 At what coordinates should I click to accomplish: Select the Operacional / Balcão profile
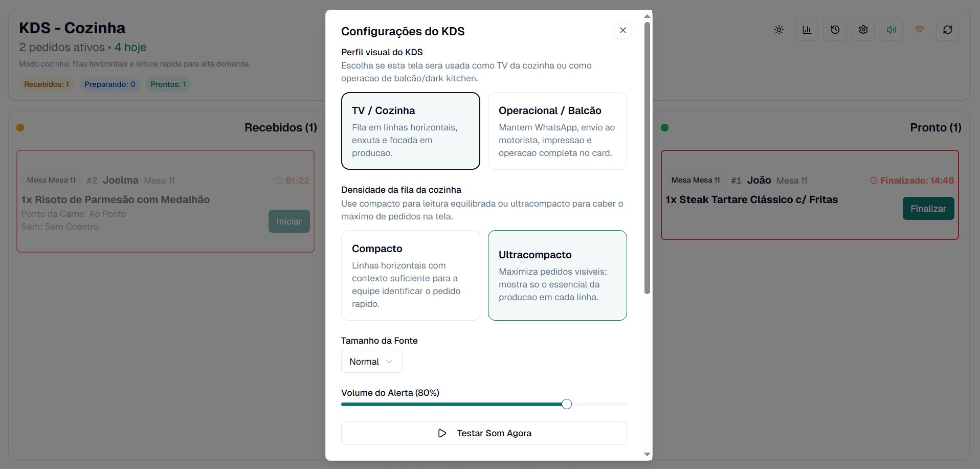557,131
